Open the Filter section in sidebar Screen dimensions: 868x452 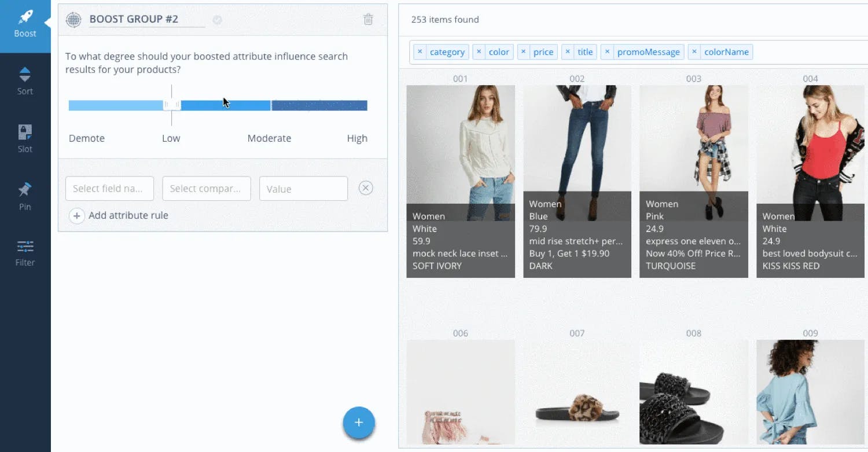(x=25, y=253)
